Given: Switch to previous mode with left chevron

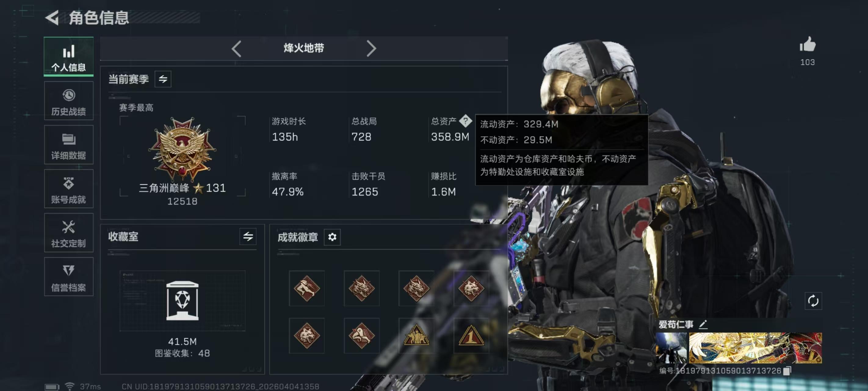Looking at the screenshot, I should point(237,49).
